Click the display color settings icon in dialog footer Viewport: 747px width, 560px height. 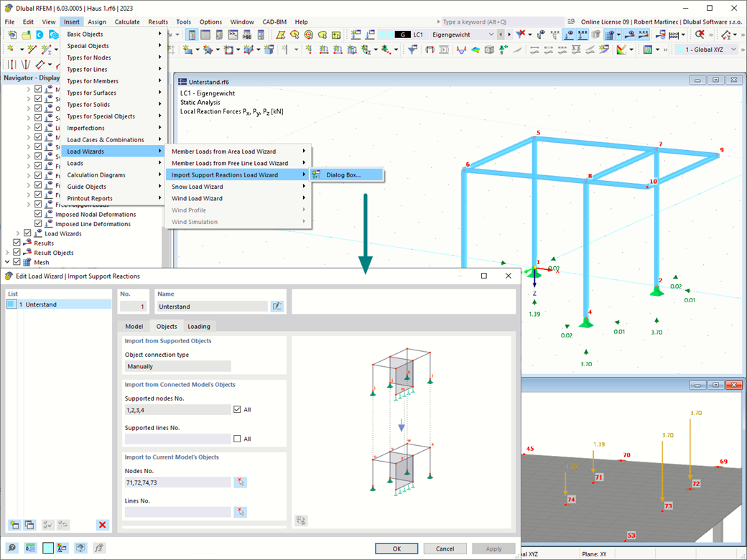point(62,548)
